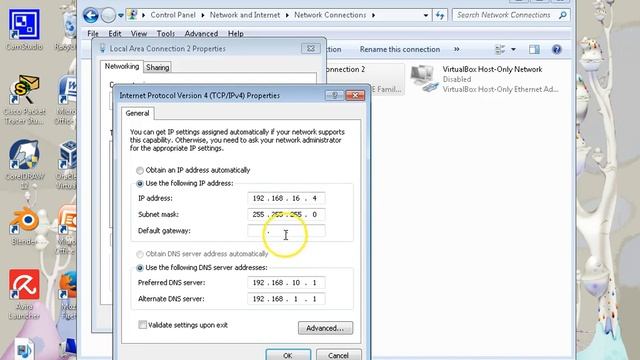The width and height of the screenshot is (640, 360).
Task: Click the Explorer Back navigation arrow
Action: click(x=91, y=16)
